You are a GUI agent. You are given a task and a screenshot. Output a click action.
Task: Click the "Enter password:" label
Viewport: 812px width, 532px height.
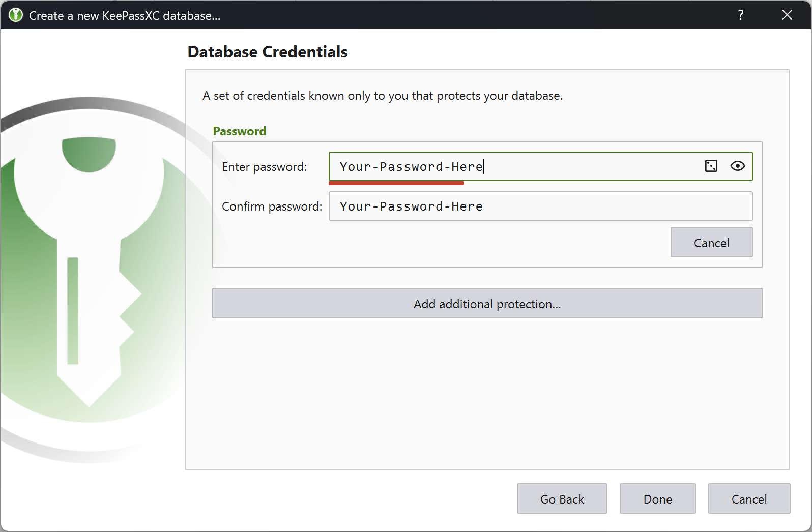(x=264, y=167)
